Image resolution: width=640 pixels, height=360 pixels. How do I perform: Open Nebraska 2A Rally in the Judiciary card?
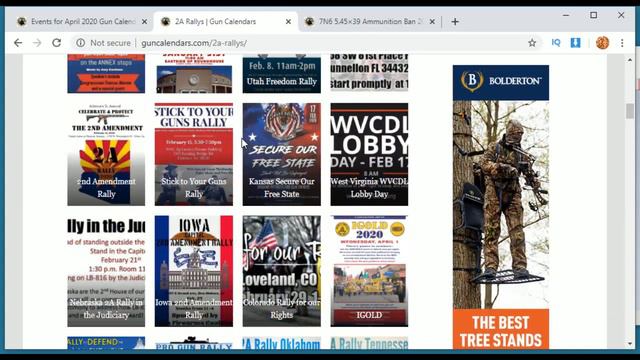[x=106, y=271]
